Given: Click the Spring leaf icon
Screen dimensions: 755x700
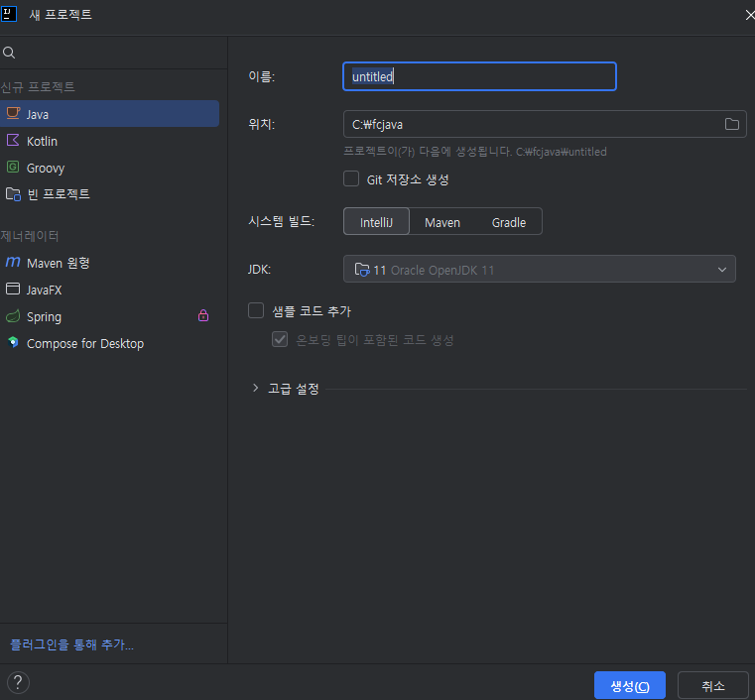Looking at the screenshot, I should point(13,316).
